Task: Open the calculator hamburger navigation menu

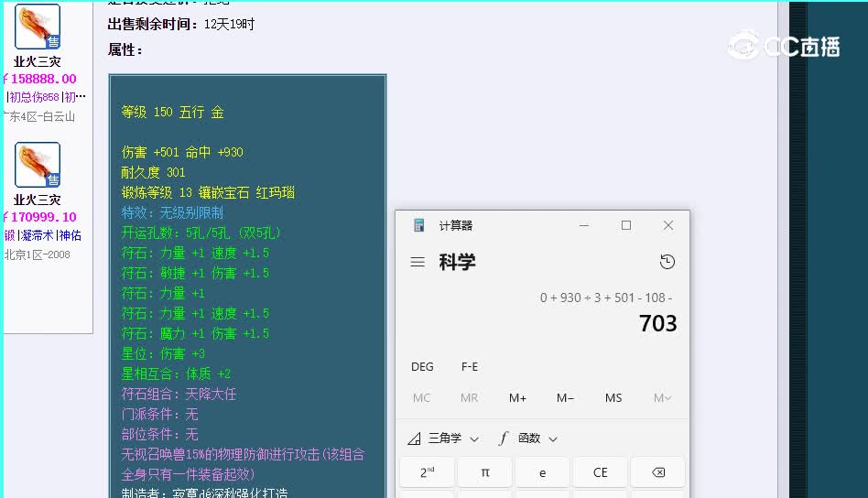Action: point(418,262)
